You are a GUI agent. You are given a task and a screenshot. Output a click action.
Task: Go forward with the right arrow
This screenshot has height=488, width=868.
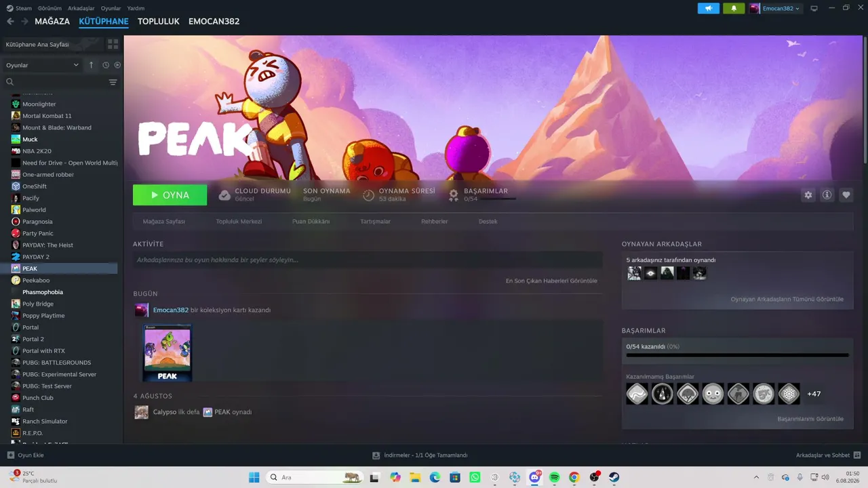point(24,22)
